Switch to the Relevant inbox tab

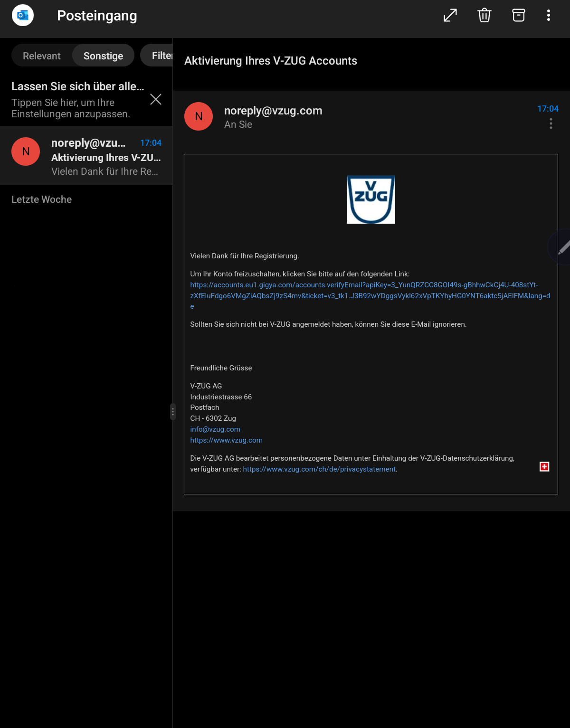[x=42, y=56]
